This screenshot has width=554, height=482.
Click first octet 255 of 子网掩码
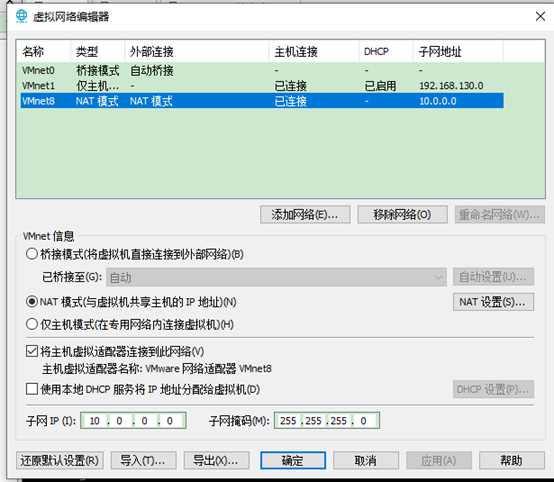288,421
